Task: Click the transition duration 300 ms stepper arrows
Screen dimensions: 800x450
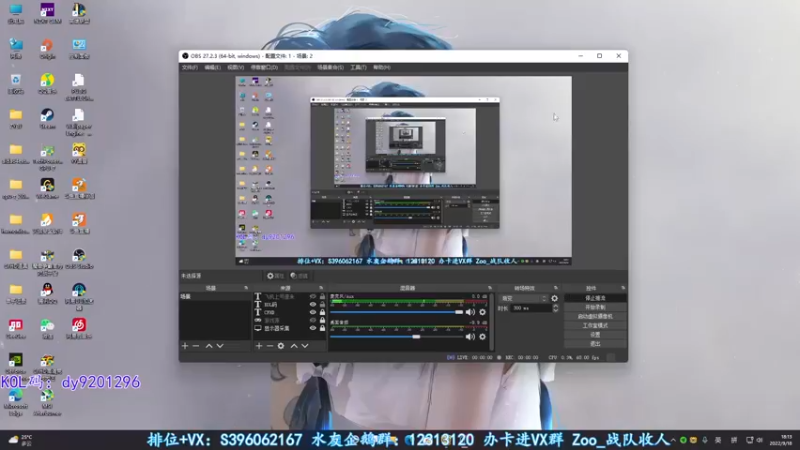Action: point(556,308)
